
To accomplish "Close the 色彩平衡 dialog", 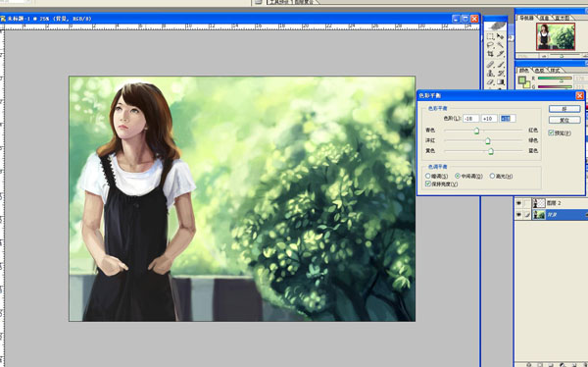I will 579,96.
